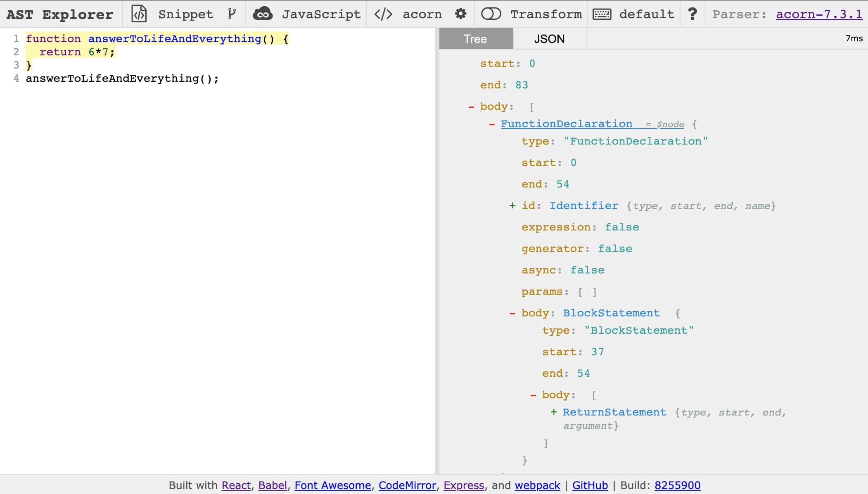Open the GitHub footer link
The height and width of the screenshot is (494, 868).
click(590, 485)
